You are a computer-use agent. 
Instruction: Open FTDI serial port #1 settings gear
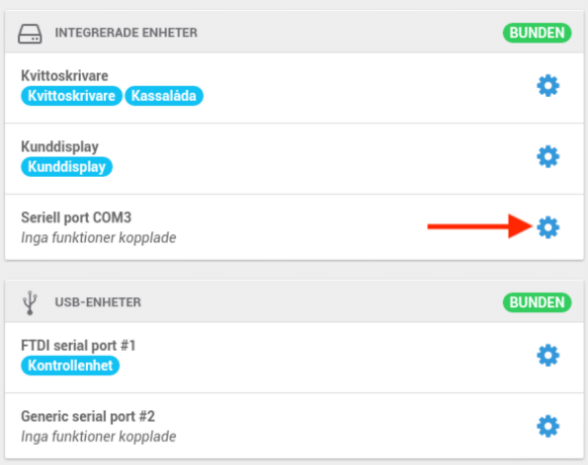click(548, 355)
